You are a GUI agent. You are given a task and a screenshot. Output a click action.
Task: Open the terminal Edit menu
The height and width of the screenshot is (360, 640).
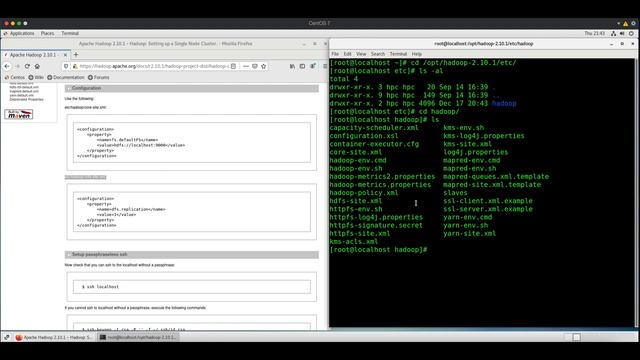tap(347, 54)
